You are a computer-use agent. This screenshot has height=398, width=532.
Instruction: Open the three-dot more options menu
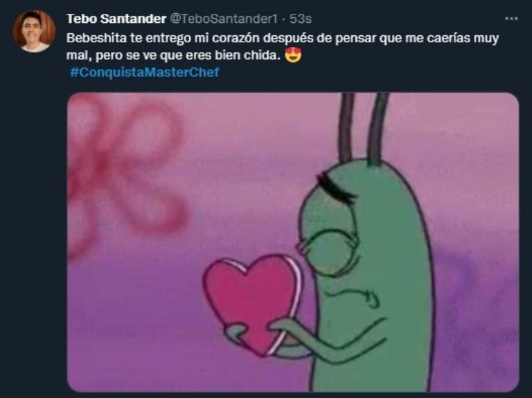(x=511, y=19)
